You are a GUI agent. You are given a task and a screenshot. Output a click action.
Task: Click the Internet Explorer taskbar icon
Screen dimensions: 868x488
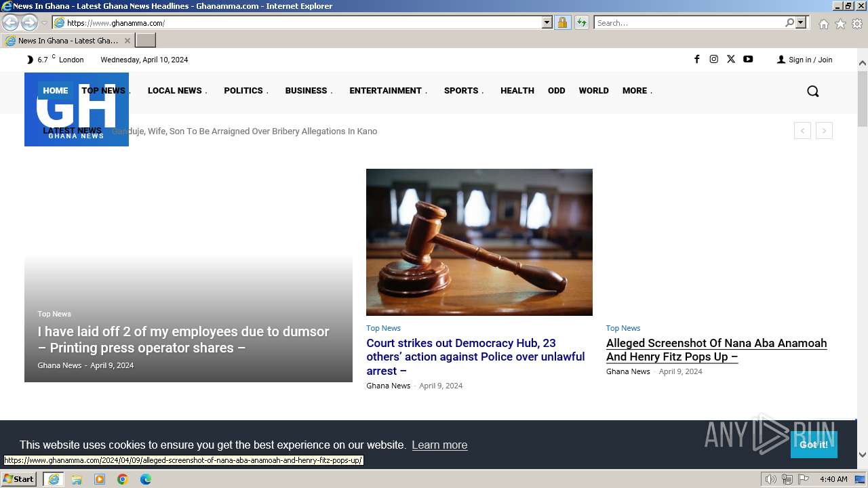(54, 479)
